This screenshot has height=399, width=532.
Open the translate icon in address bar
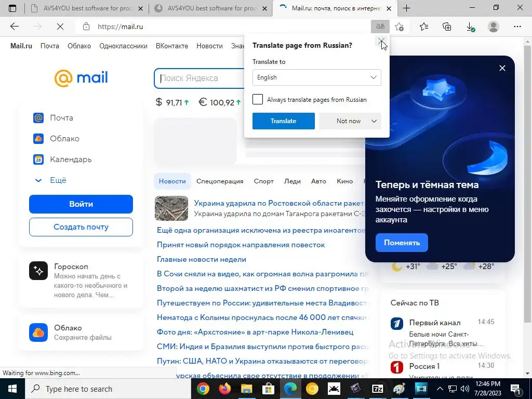(380, 26)
